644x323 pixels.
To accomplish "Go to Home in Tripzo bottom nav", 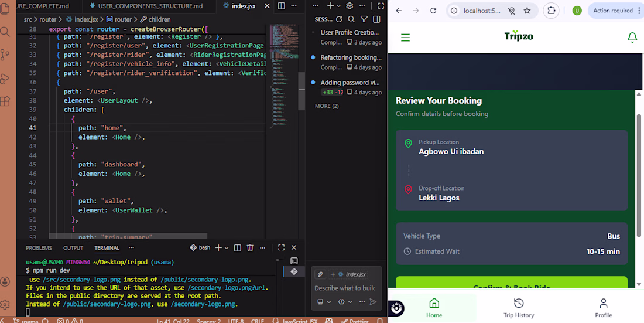I will click(434, 308).
